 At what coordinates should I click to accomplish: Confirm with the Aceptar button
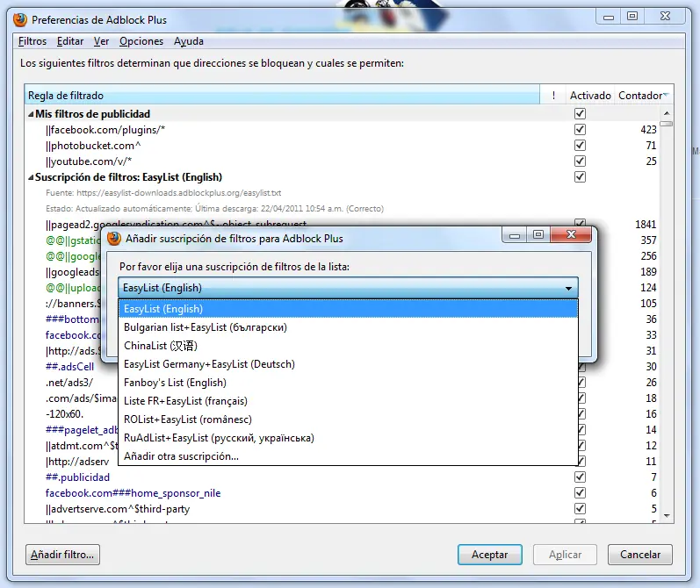490,555
